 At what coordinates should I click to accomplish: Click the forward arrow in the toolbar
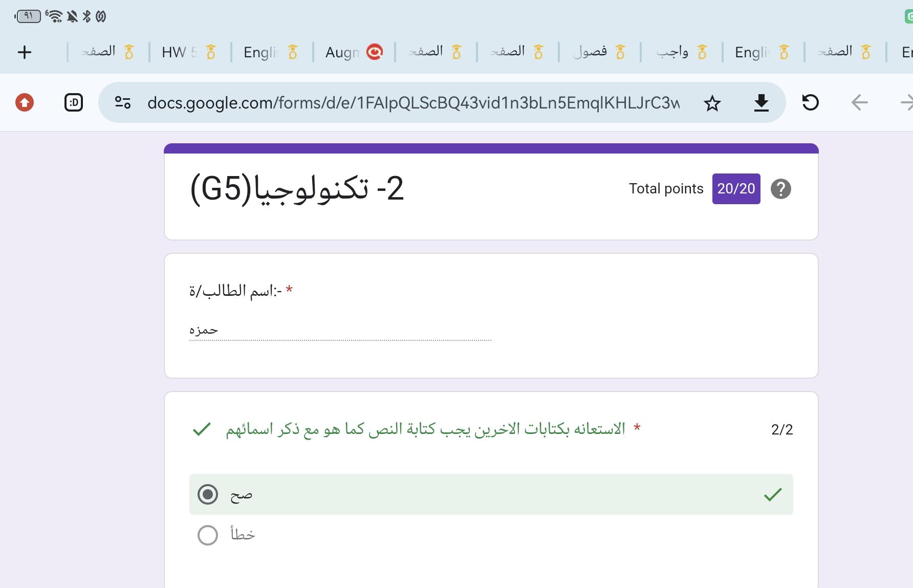click(906, 103)
